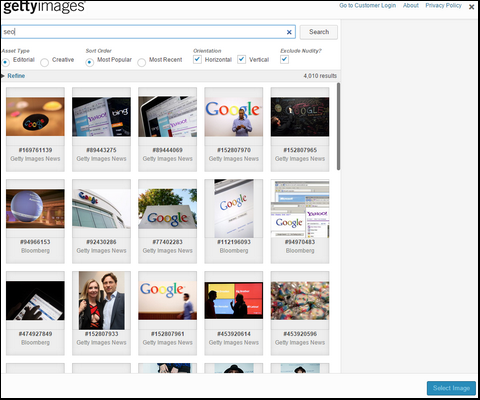Image resolution: width=480 pixels, height=400 pixels.
Task: Click Getty Images News label under #77402283
Action: coord(168,251)
